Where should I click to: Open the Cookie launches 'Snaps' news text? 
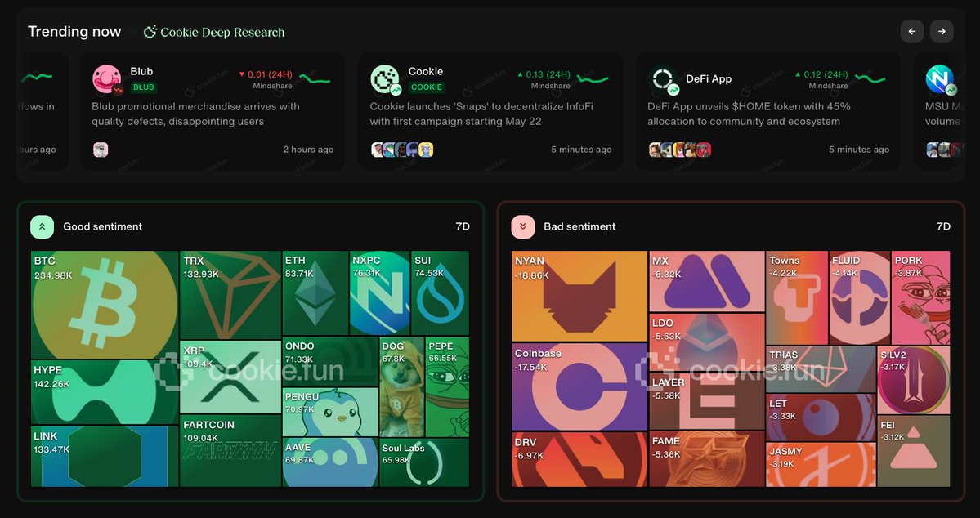[x=480, y=114]
